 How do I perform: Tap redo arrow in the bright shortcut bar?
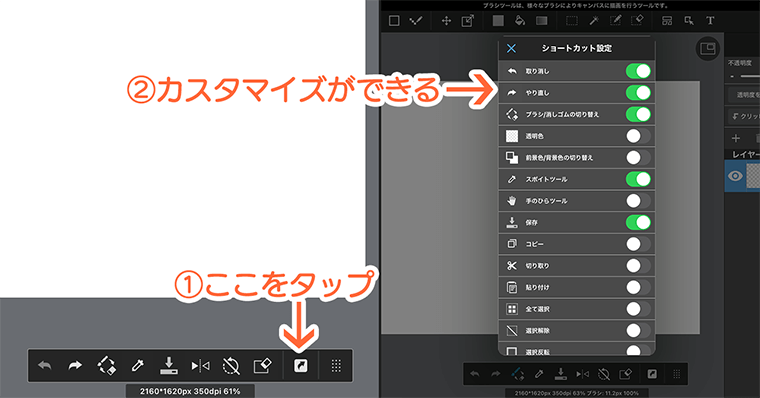point(75,366)
